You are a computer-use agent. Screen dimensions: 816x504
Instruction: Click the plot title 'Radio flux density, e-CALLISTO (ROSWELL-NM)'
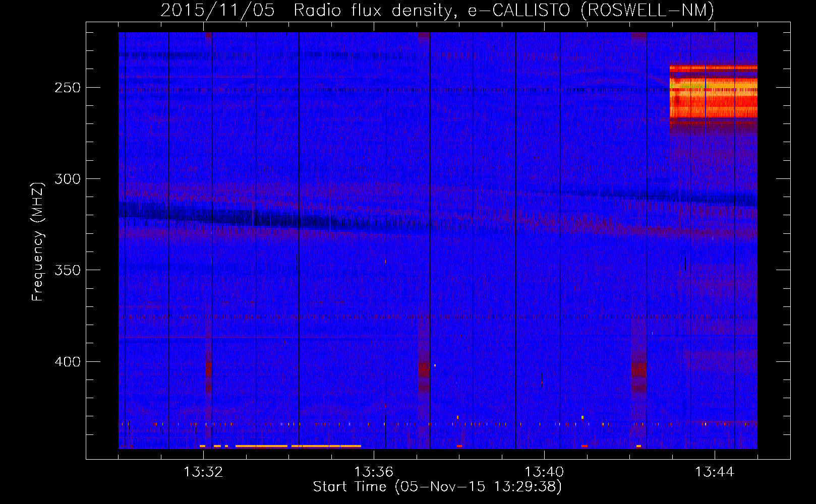tap(504, 10)
